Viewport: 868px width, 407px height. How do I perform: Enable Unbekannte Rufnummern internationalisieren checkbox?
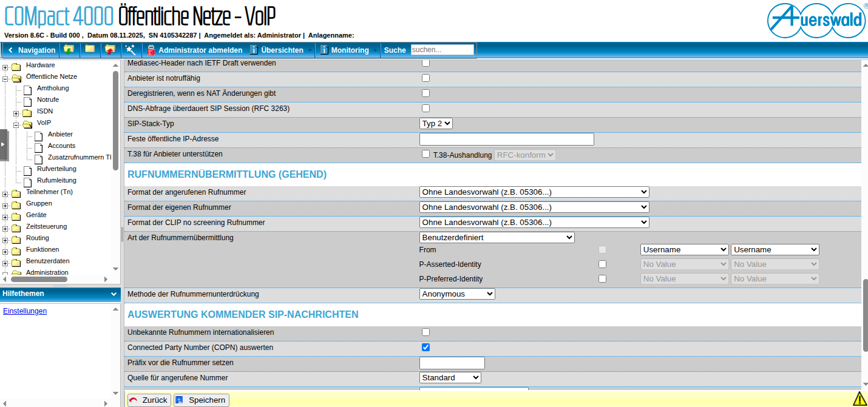click(x=426, y=332)
